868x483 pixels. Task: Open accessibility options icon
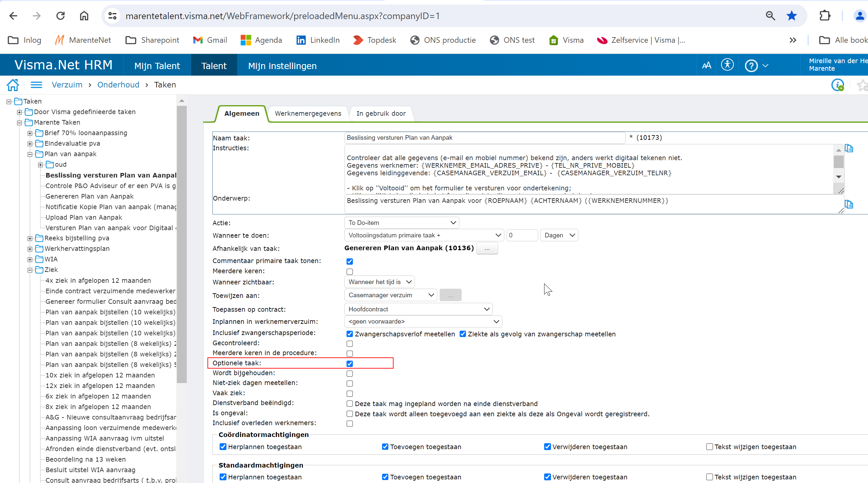tap(727, 65)
